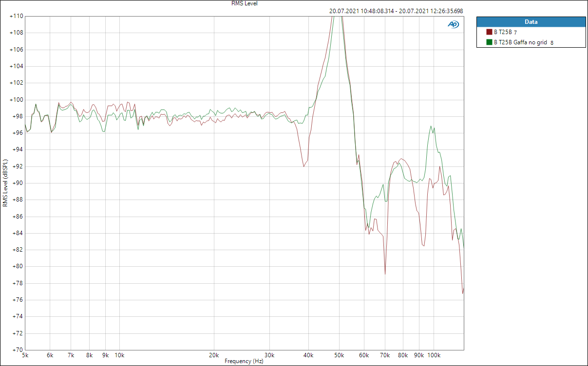Click the RMS Level graph title
The height and width of the screenshot is (366, 588).
click(x=245, y=3)
